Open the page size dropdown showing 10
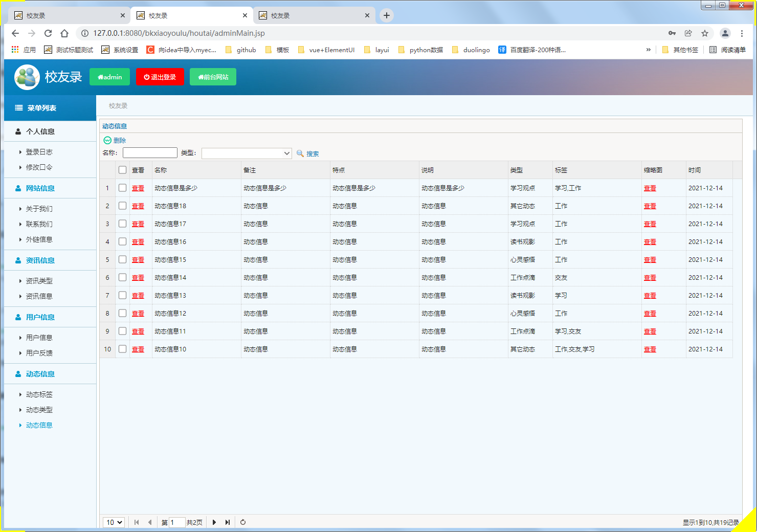Screen dimensions: 757x532 click(114, 522)
